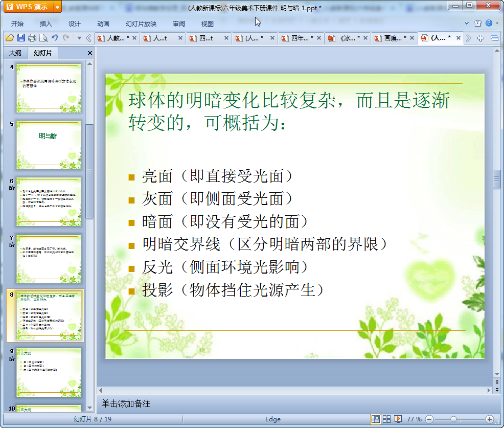This screenshot has width=504, height=428.
Task: Open the 插入 ribbon tab
Action: [x=45, y=24]
